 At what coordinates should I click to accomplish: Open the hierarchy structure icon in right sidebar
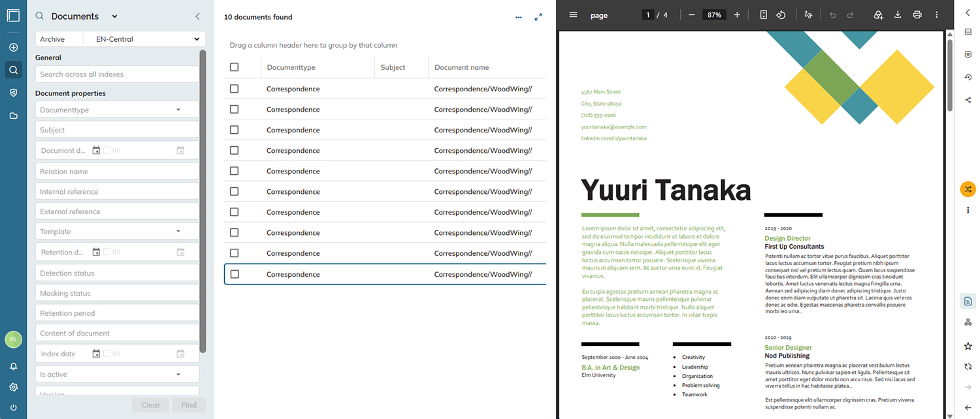tap(968, 322)
